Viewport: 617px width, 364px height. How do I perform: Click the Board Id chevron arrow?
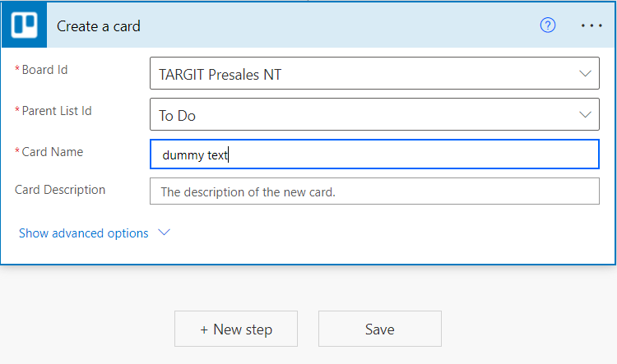(585, 73)
